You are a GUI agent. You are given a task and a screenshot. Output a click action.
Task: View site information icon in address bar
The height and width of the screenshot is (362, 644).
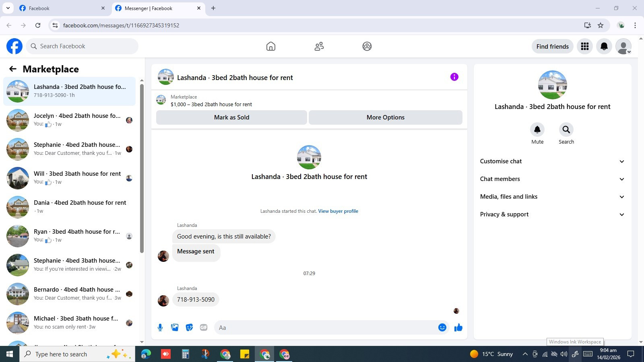click(x=55, y=25)
